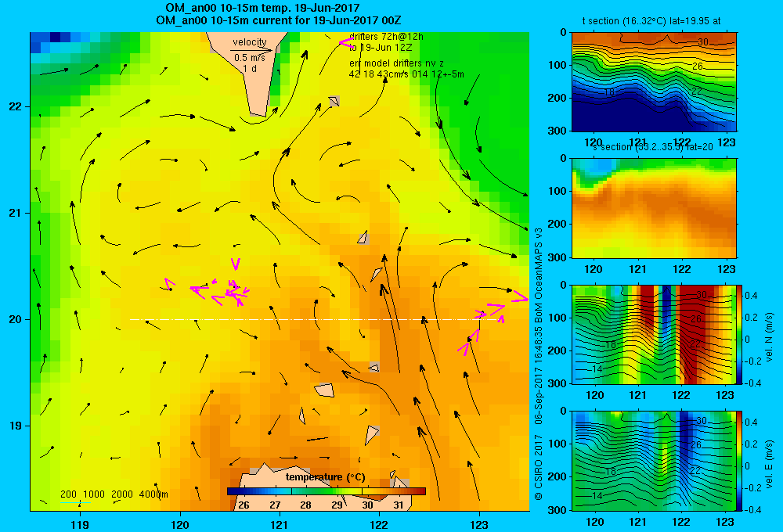Image resolution: width=783 pixels, height=532 pixels.
Task: Click depth label 300 on salinity section axis
Action: point(557,257)
